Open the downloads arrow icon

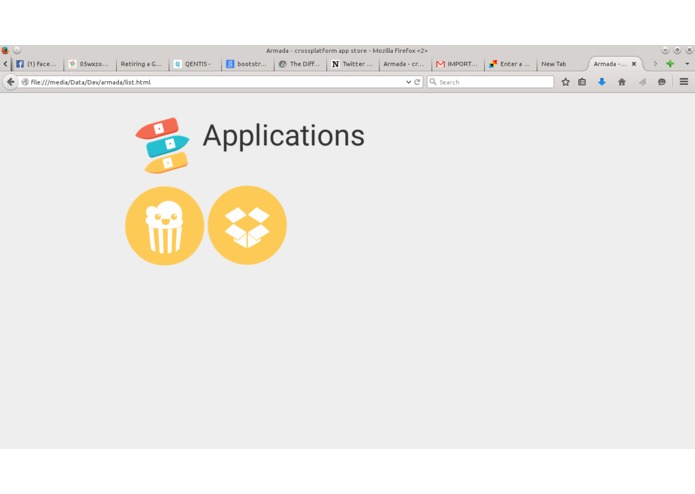[x=601, y=82]
